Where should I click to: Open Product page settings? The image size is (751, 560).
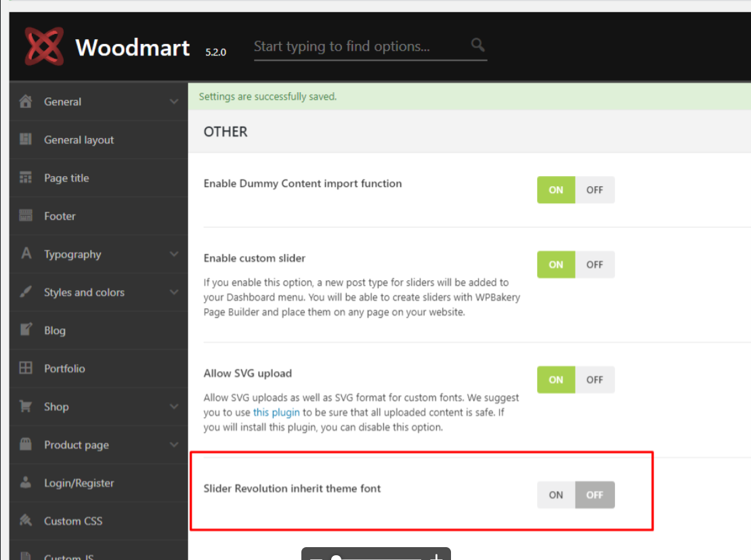[99, 445]
